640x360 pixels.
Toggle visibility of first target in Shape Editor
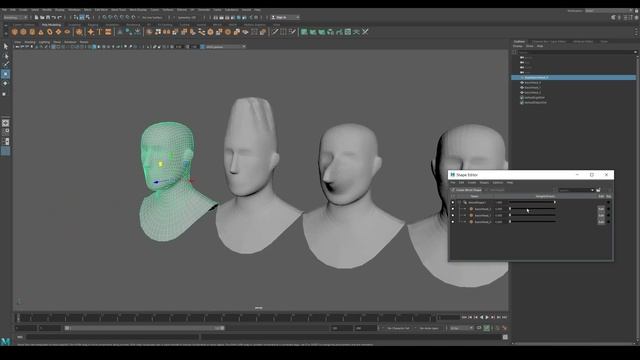point(453,209)
